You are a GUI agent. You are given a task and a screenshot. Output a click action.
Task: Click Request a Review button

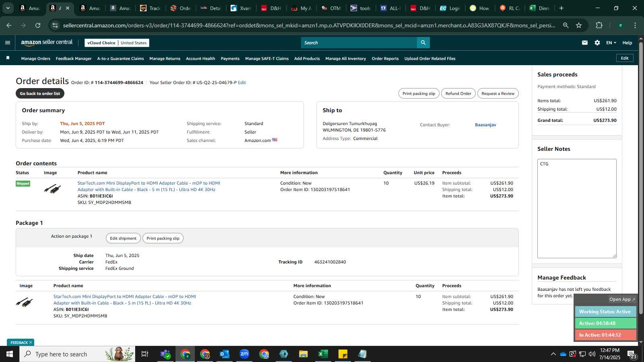click(498, 93)
